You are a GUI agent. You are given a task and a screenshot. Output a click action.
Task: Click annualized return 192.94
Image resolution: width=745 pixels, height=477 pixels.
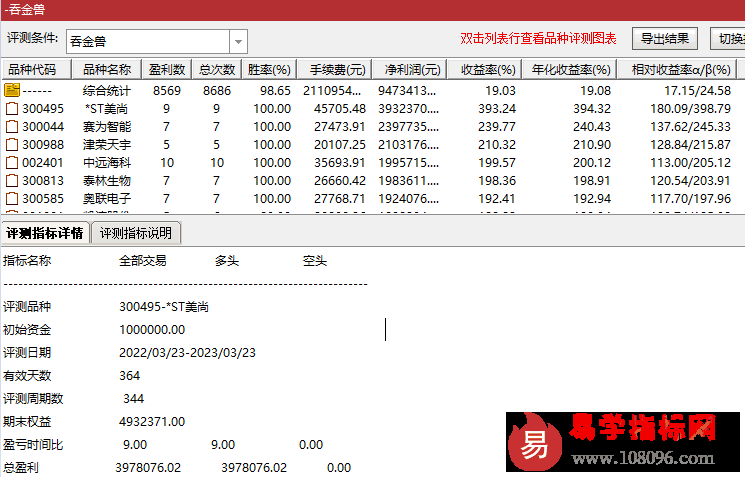tap(592, 199)
